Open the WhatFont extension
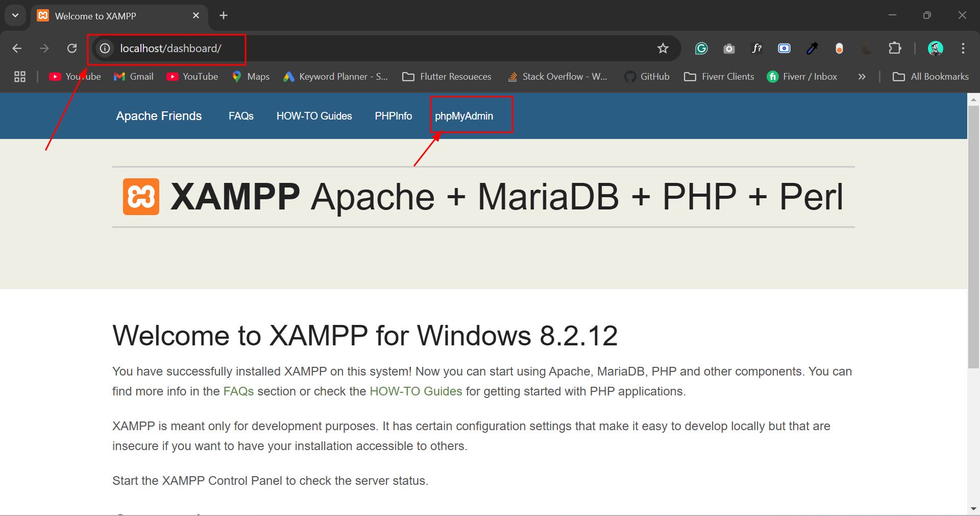Screen dimensions: 980x516 [x=757, y=49]
